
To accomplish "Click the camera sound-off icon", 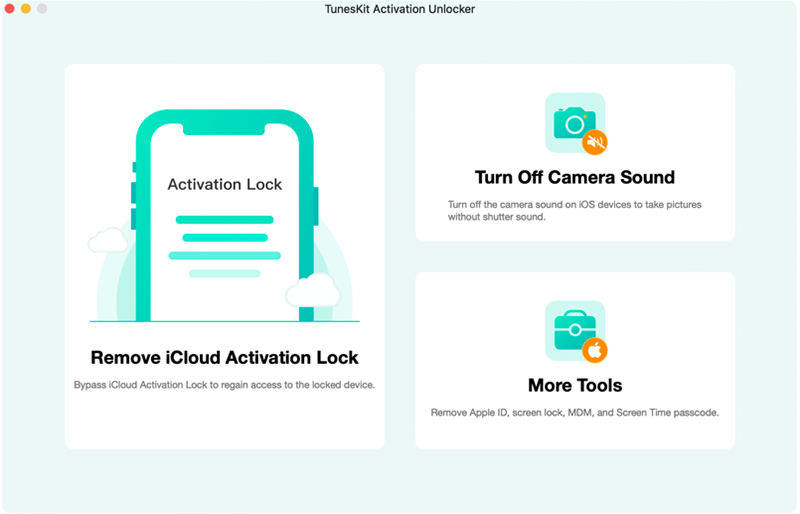I will pyautogui.click(x=576, y=124).
